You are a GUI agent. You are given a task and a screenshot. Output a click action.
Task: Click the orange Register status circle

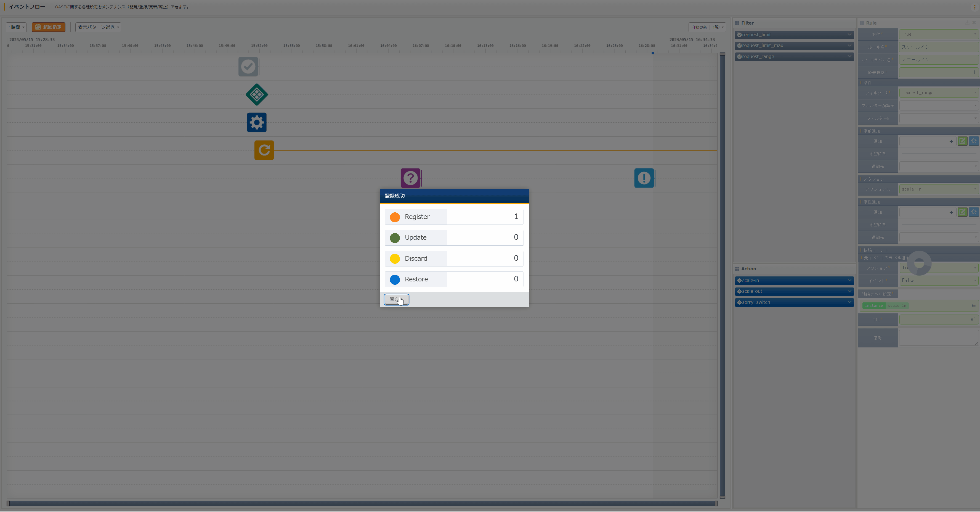pos(394,217)
